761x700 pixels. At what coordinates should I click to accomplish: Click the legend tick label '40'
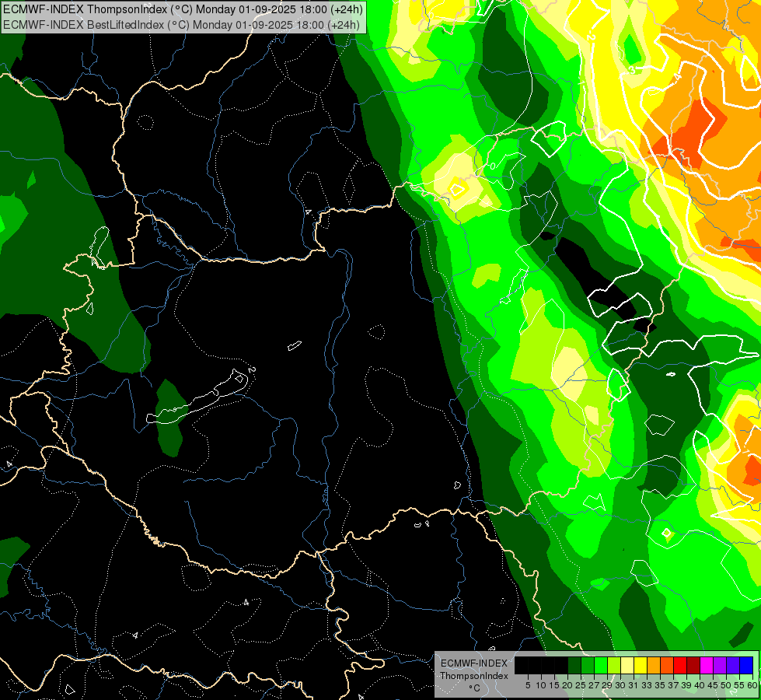[700, 685]
